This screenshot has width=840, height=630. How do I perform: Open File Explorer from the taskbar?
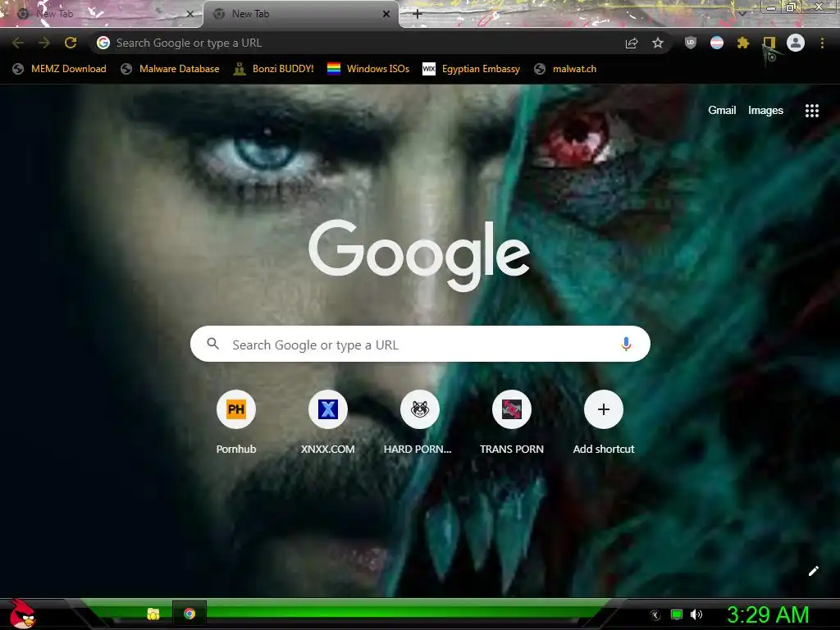[x=153, y=614]
